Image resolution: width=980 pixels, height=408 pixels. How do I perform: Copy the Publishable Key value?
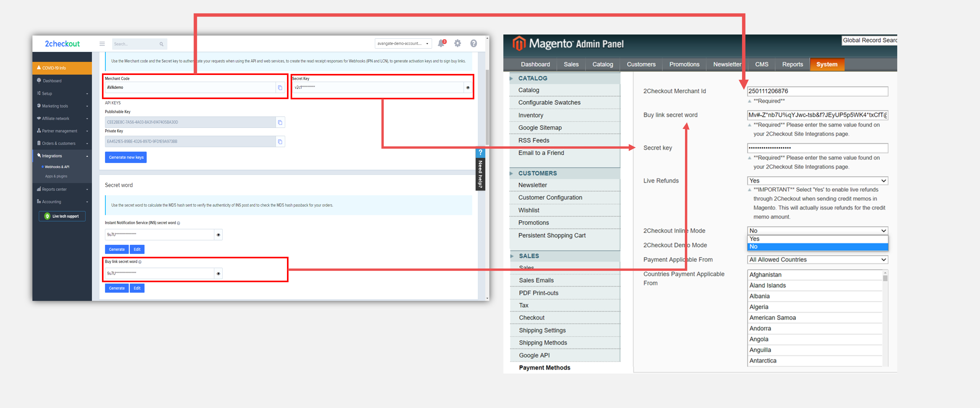(x=280, y=122)
